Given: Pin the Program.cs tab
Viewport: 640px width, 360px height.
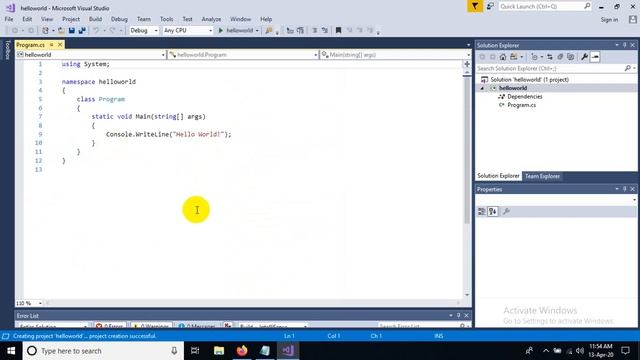Looking at the screenshot, I should pyautogui.click(x=51, y=44).
